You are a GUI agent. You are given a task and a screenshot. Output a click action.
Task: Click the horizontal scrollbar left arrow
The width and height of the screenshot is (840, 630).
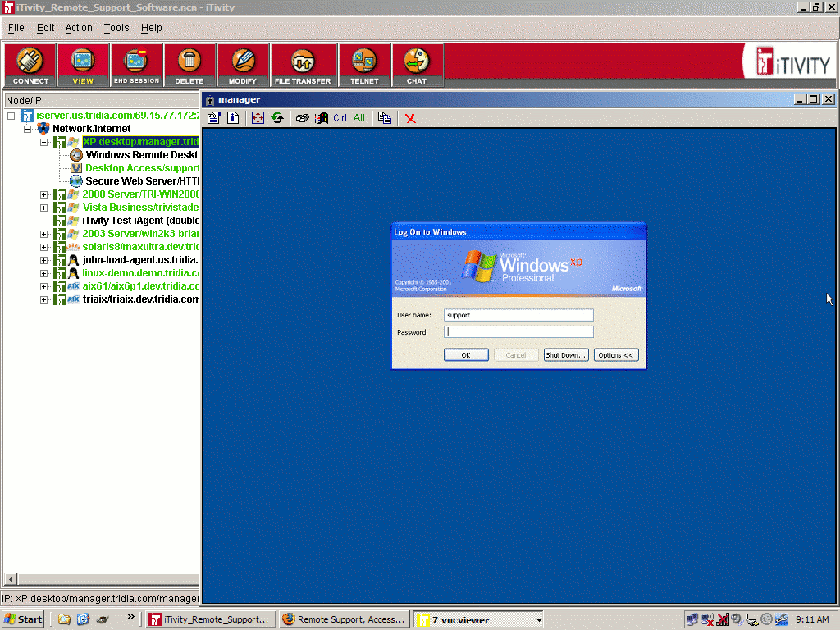point(10,579)
